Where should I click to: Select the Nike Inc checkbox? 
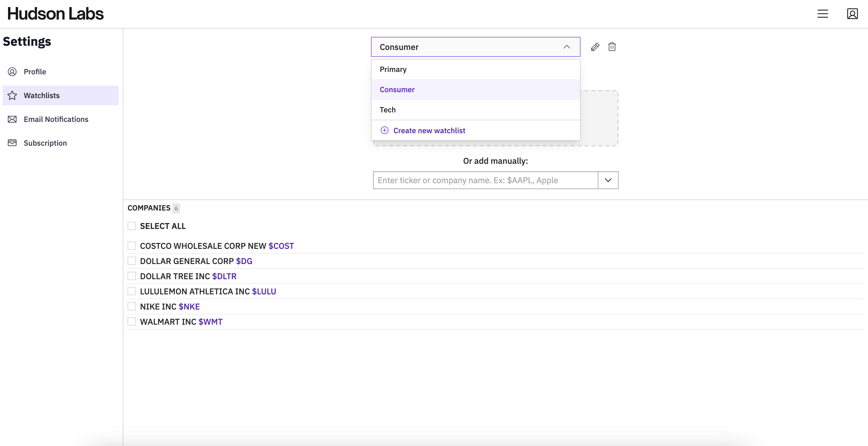pyautogui.click(x=132, y=307)
